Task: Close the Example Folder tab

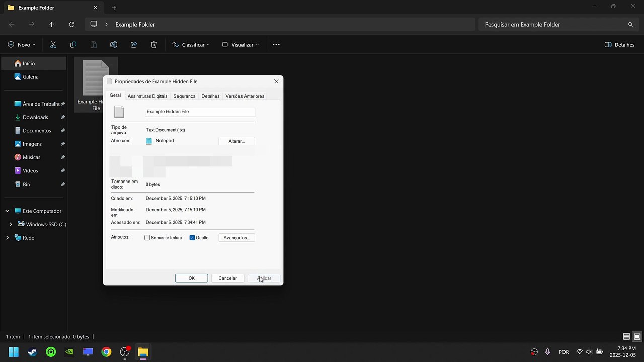Action: point(96,8)
